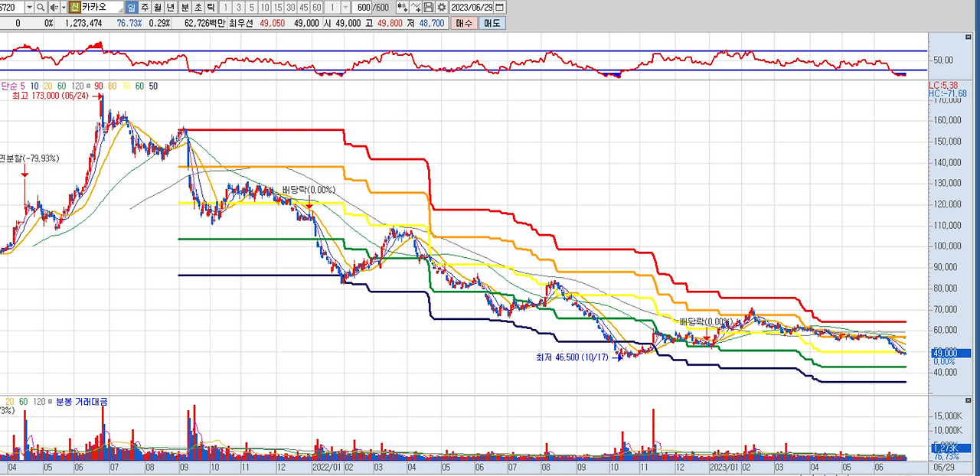Viewport: 980px width, 476px height.
Task: Expand the dropdown after the 1 interval box
Action: (345, 7)
